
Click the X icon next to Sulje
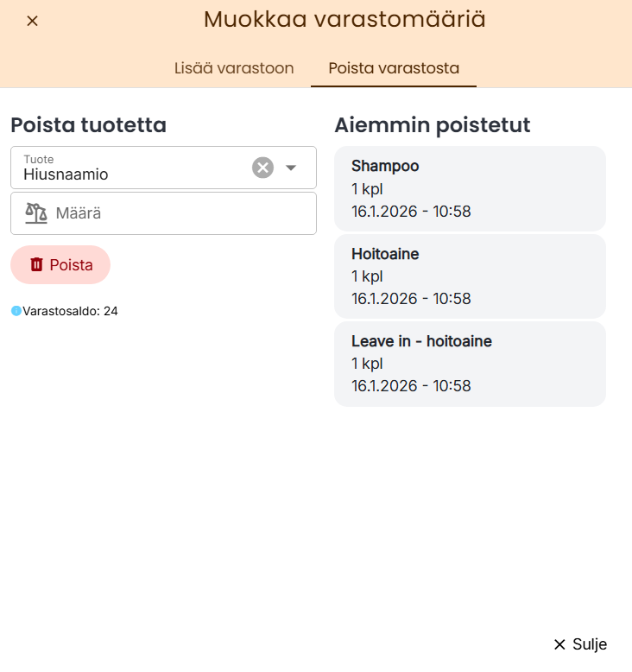click(x=559, y=644)
